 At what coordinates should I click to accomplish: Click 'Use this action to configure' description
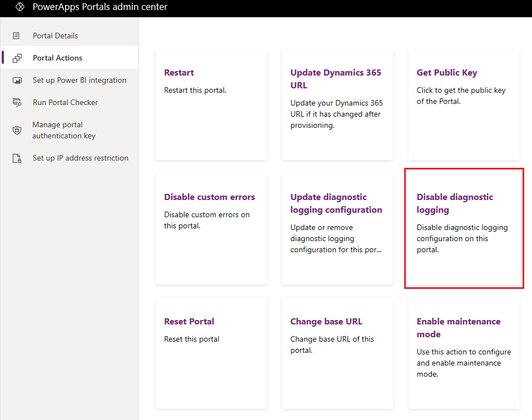[464, 363]
